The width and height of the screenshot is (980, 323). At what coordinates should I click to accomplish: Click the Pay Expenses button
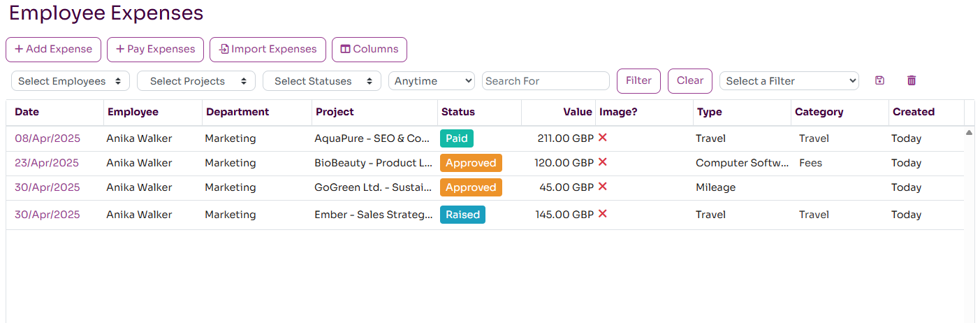[155, 50]
